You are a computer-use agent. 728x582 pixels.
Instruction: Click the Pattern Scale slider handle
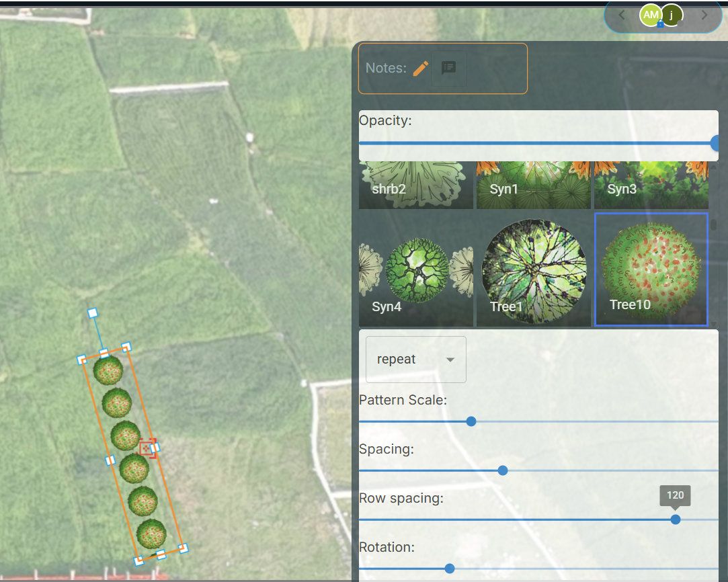click(471, 421)
